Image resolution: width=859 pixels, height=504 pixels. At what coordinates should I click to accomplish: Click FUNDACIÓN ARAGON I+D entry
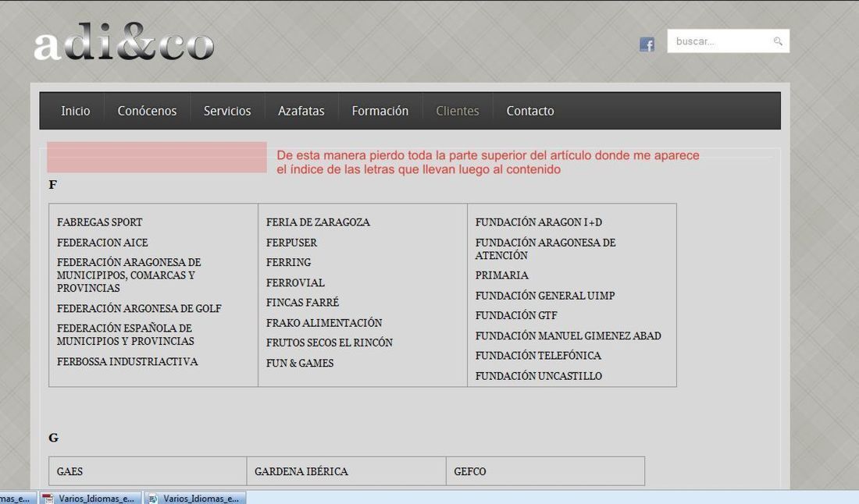[539, 222]
